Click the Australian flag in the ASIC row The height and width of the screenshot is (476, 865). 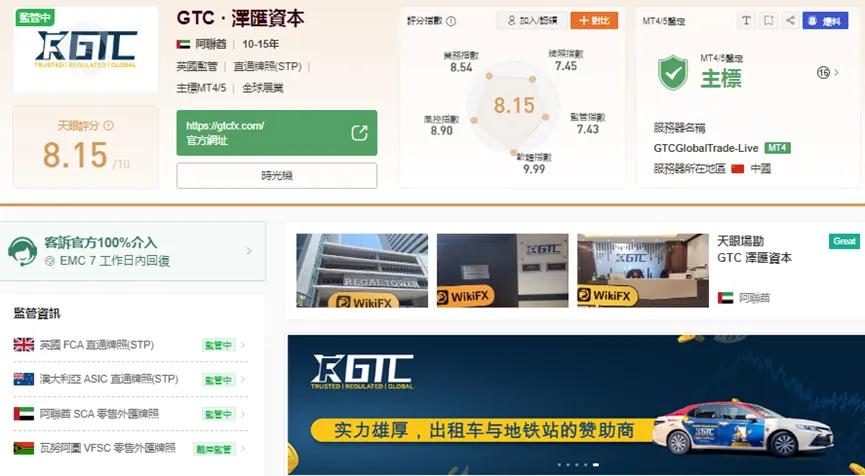point(24,379)
